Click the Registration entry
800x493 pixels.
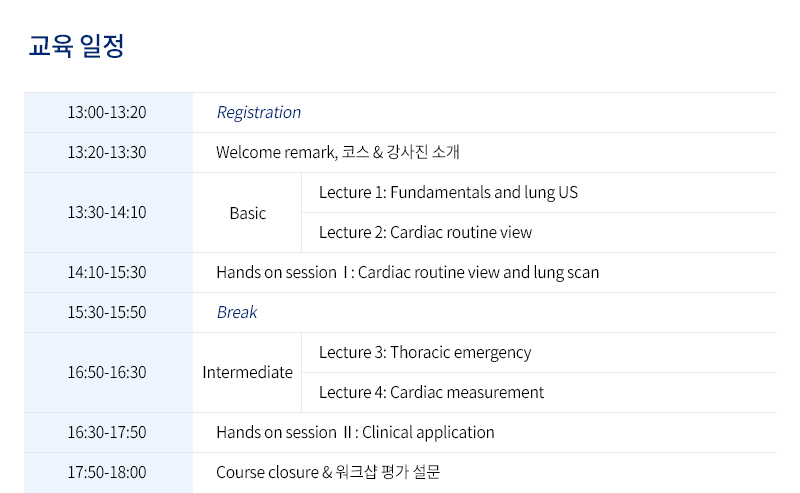click(258, 113)
